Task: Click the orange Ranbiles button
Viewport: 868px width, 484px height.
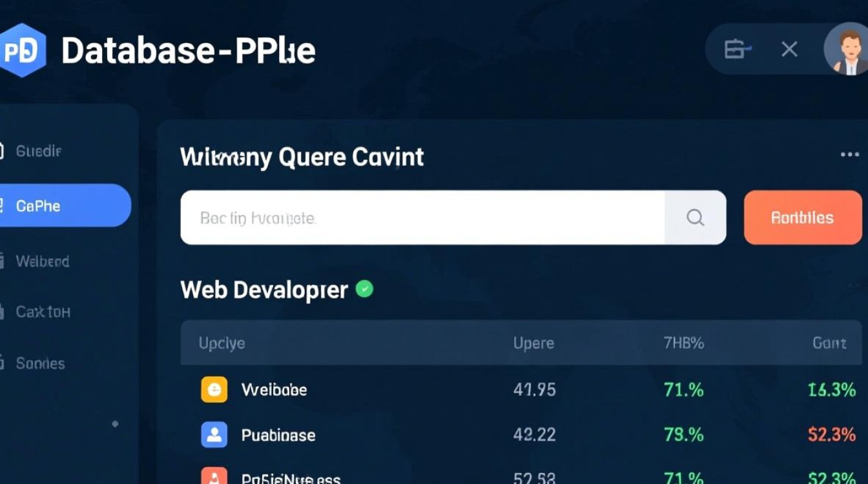Action: (x=802, y=217)
